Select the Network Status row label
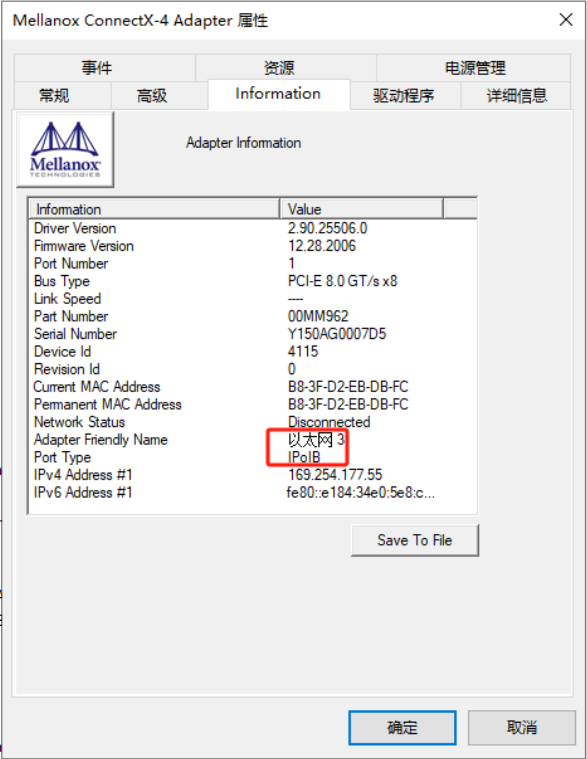The image size is (587, 759). (79, 422)
